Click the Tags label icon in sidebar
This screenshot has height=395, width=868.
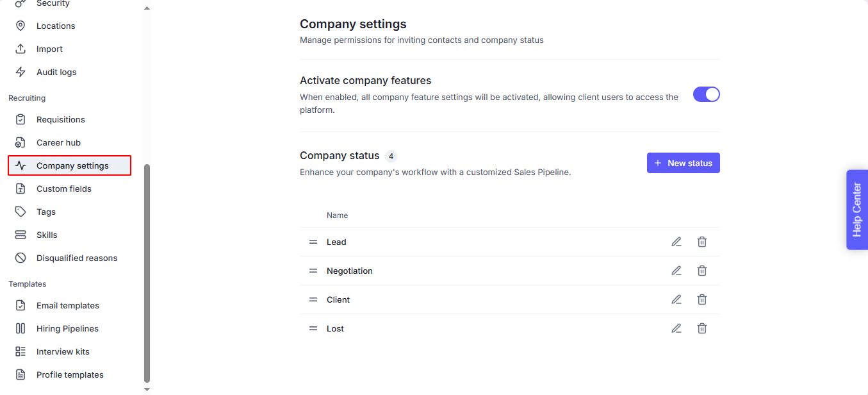point(20,212)
